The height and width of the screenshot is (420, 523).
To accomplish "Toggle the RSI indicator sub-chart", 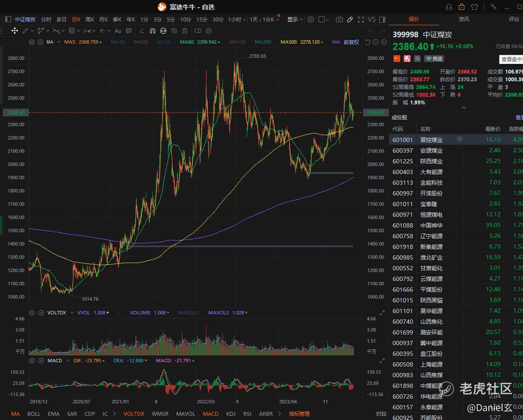I will [x=247, y=414].
